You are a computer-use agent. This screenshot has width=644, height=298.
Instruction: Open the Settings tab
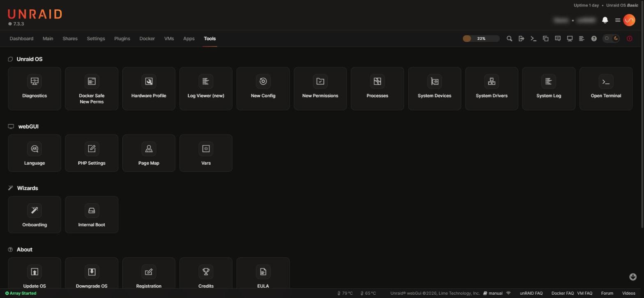[x=96, y=39]
